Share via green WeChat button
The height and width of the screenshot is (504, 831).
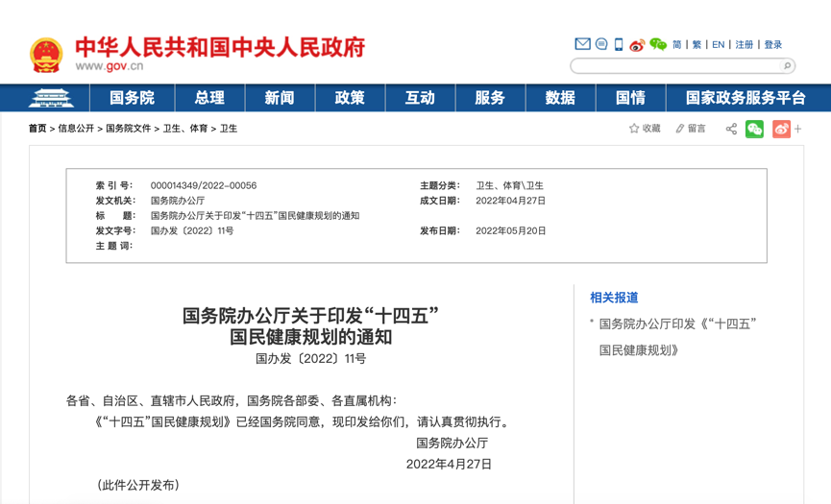(755, 129)
